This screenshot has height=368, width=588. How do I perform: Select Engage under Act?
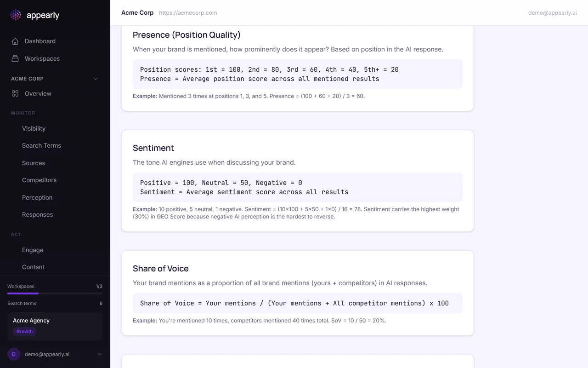pyautogui.click(x=33, y=250)
